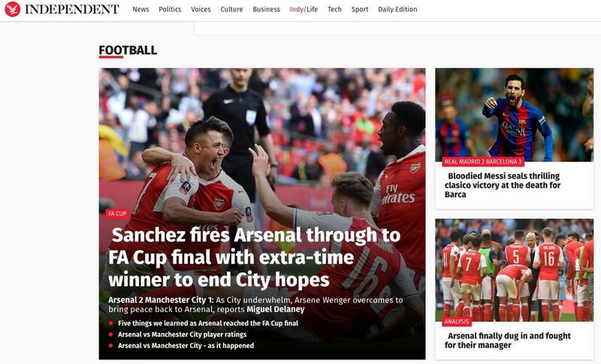This screenshot has width=601, height=364.
Task: Select Culture in the navigation bar
Action: click(231, 9)
